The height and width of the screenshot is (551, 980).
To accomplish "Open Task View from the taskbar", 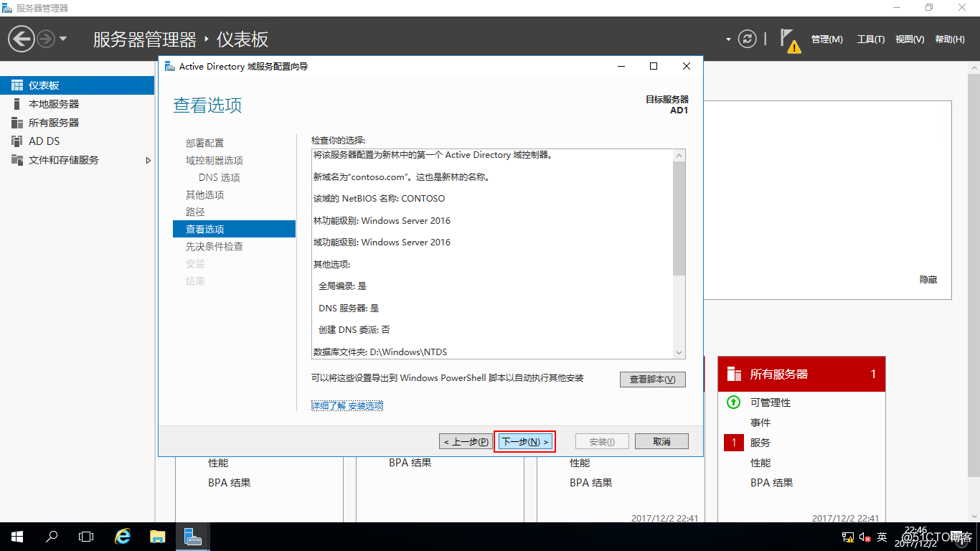I will [x=86, y=537].
